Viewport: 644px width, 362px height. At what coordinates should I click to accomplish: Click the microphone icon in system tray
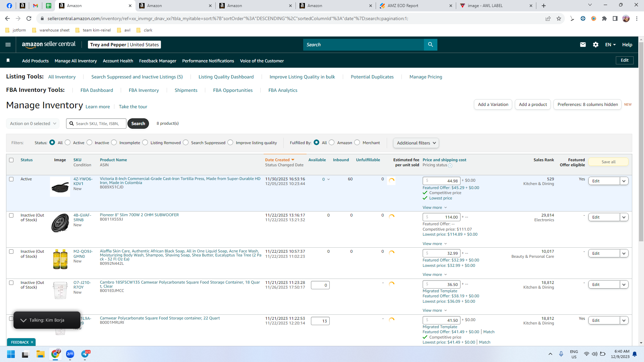click(561, 354)
